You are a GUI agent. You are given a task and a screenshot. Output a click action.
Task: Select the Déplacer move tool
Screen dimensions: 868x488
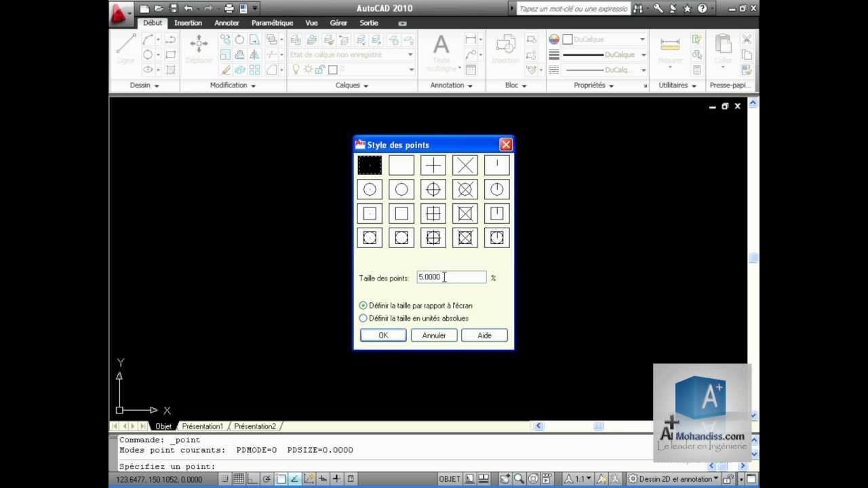point(199,49)
